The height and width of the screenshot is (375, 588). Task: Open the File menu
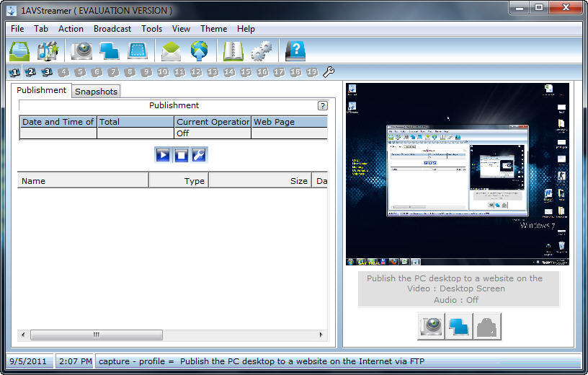(x=17, y=29)
